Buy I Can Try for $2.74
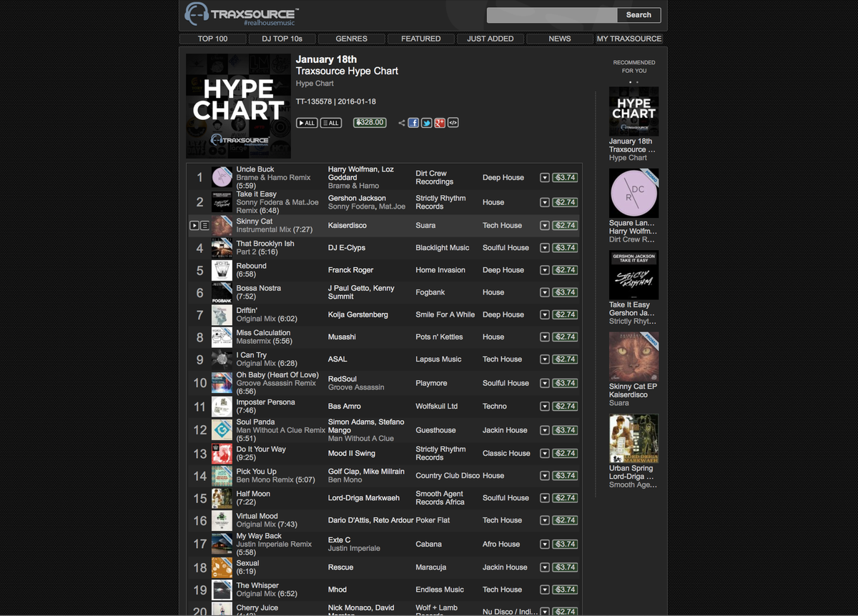This screenshot has width=858, height=616. 565,359
